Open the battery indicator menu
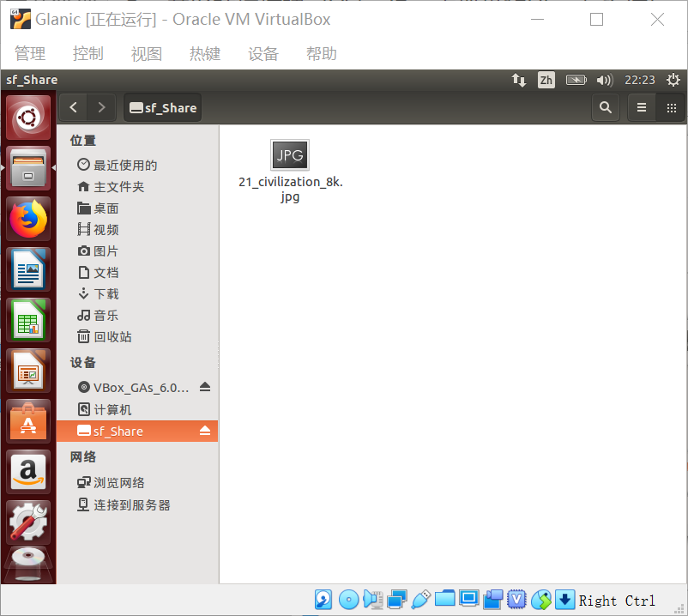The height and width of the screenshot is (616, 688). point(576,80)
